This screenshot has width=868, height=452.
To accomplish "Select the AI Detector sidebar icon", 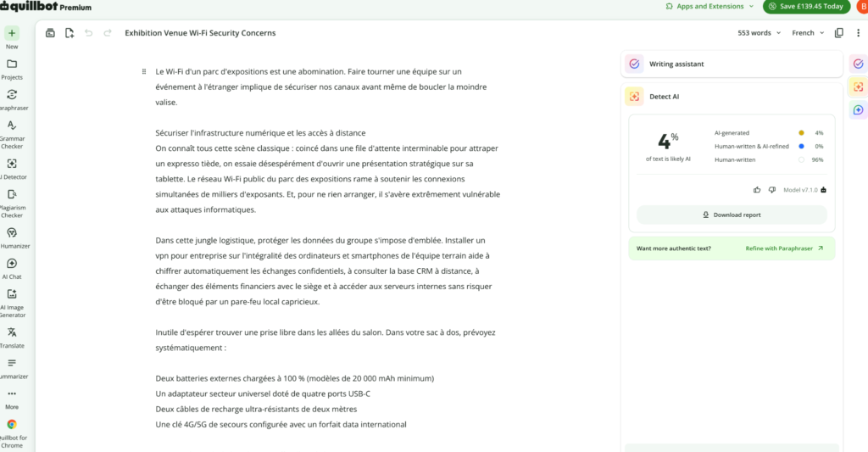I will [12, 169].
